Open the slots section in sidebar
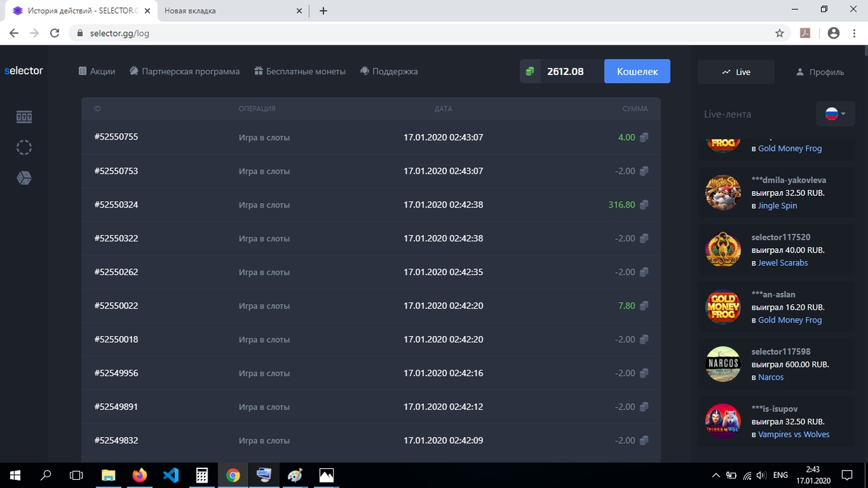This screenshot has width=868, height=488. coord(24,117)
